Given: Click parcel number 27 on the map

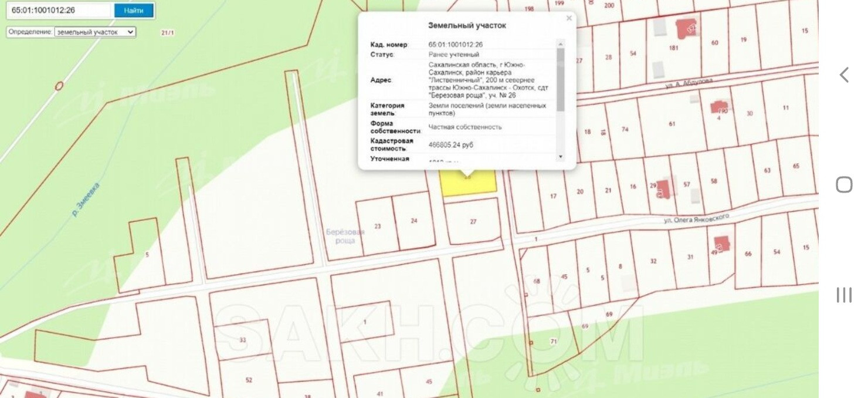Looking at the screenshot, I should [x=473, y=221].
